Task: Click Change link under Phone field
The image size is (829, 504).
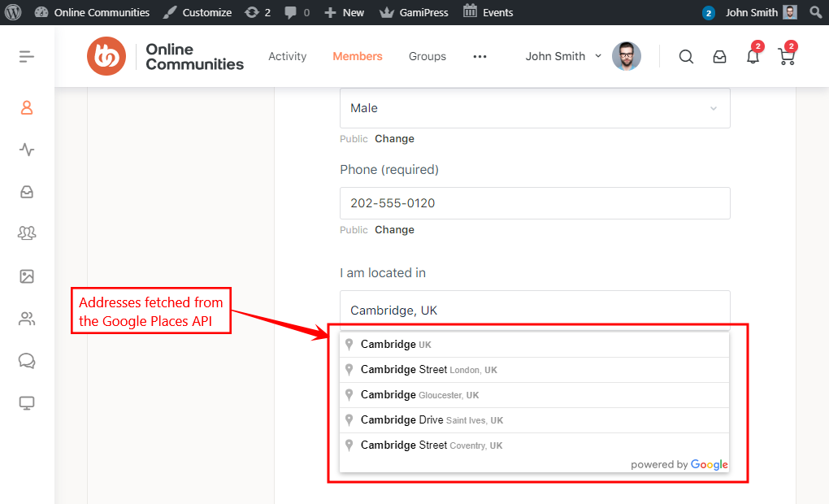Action: 394,230
